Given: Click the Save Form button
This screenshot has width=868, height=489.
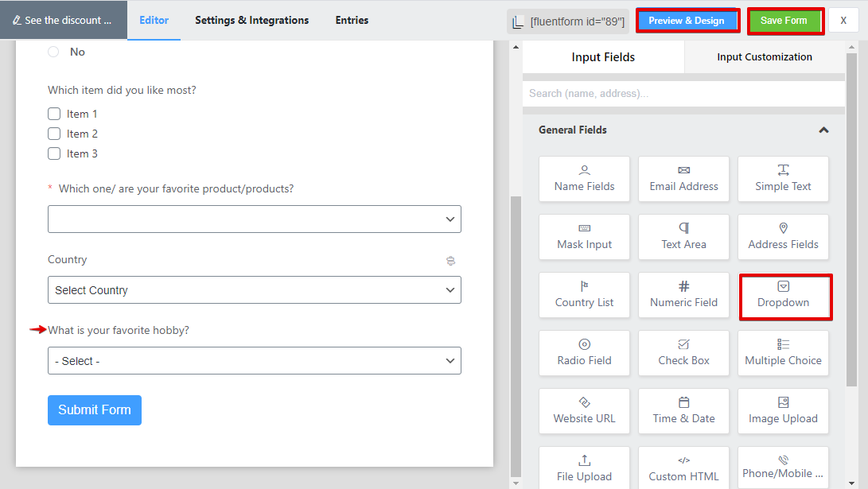Looking at the screenshot, I should [784, 21].
